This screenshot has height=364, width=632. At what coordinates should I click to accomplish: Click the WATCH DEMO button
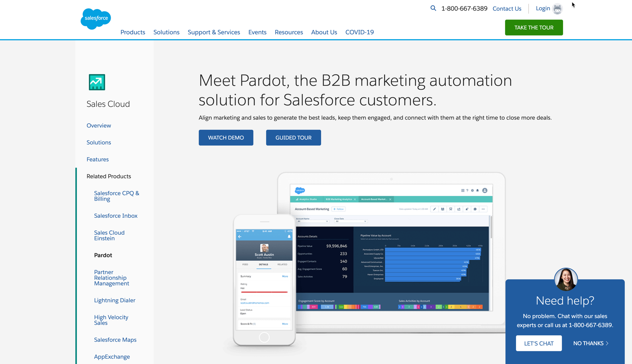226,138
